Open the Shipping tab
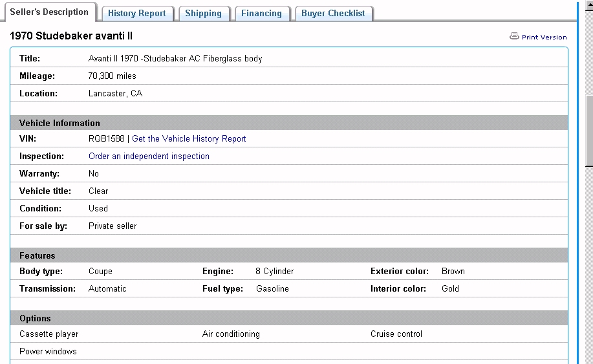 pos(203,14)
